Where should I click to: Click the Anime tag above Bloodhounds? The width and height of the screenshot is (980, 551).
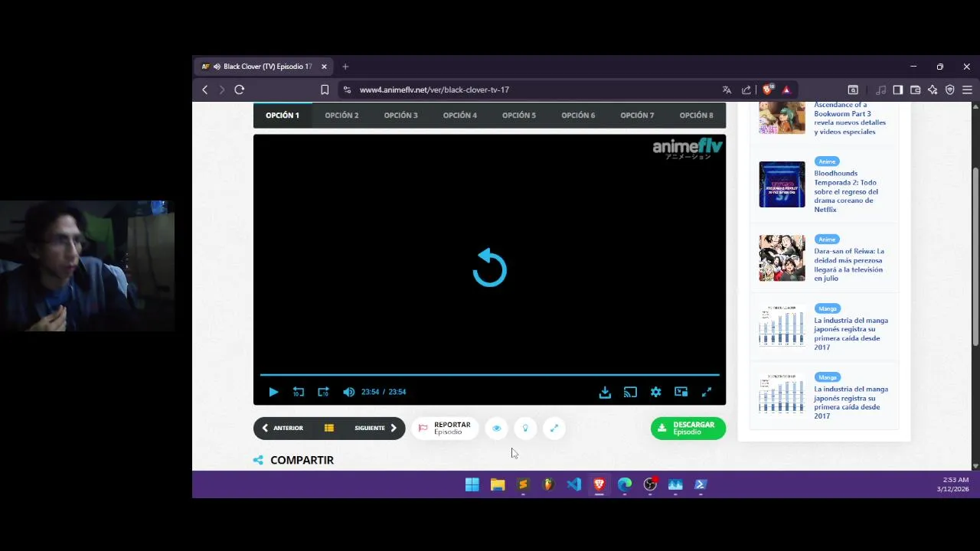[827, 161]
